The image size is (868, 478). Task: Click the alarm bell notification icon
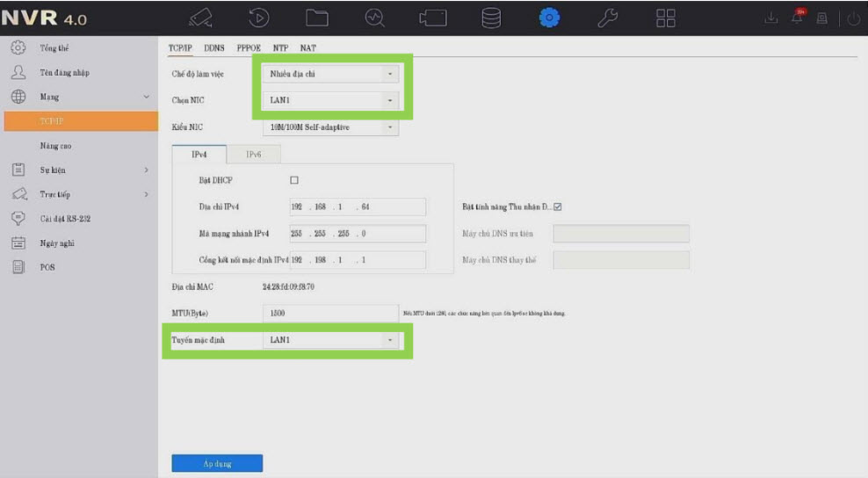point(799,18)
